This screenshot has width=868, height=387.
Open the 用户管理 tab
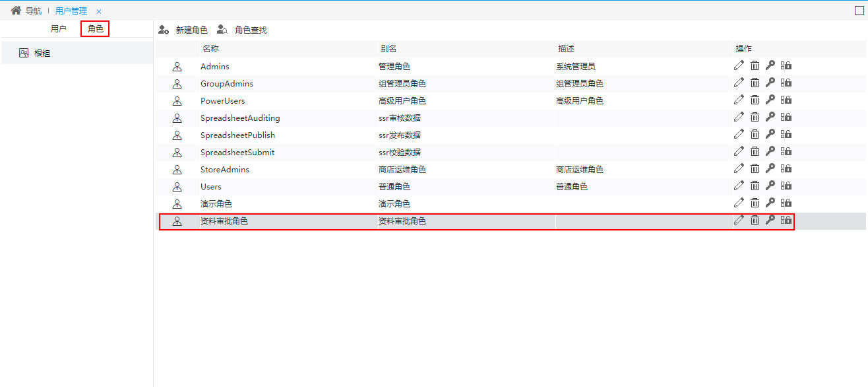[x=71, y=11]
